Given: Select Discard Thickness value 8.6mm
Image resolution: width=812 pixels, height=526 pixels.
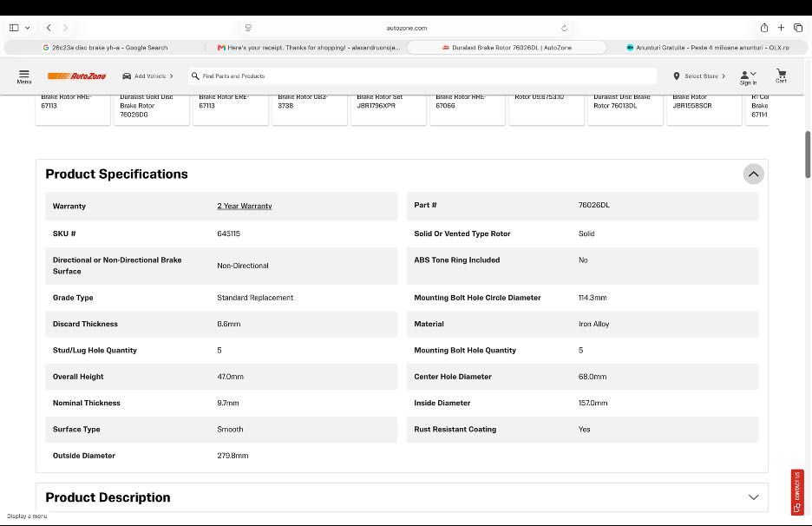Looking at the screenshot, I should (229, 325).
